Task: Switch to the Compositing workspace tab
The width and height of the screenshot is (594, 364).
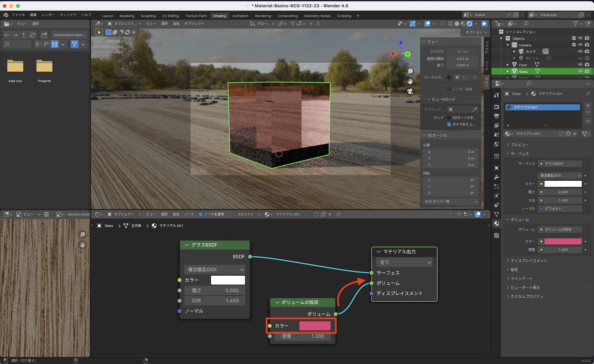Action: [x=287, y=16]
